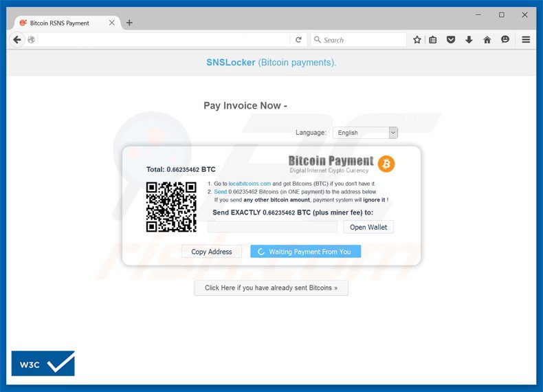This screenshot has width=543, height=392.
Task: Click the bitcoin address field
Action: pyautogui.click(x=272, y=227)
